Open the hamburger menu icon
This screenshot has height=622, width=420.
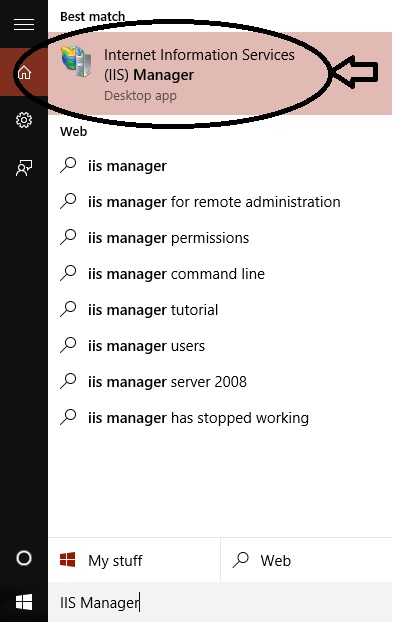tap(24, 25)
